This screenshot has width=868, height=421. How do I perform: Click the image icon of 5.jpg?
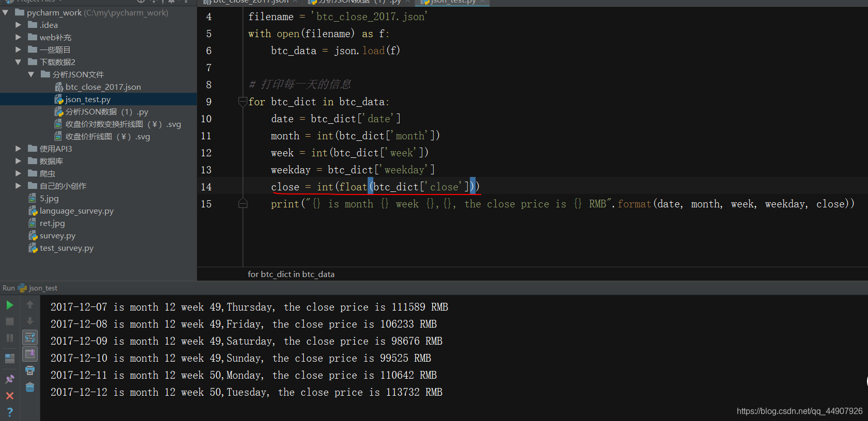click(x=33, y=199)
